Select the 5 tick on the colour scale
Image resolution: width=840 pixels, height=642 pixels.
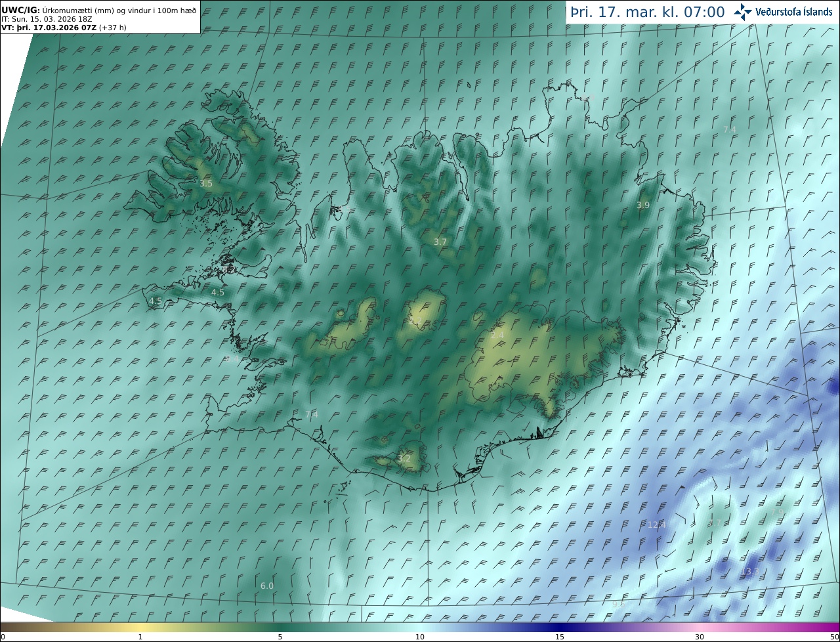[280, 637]
